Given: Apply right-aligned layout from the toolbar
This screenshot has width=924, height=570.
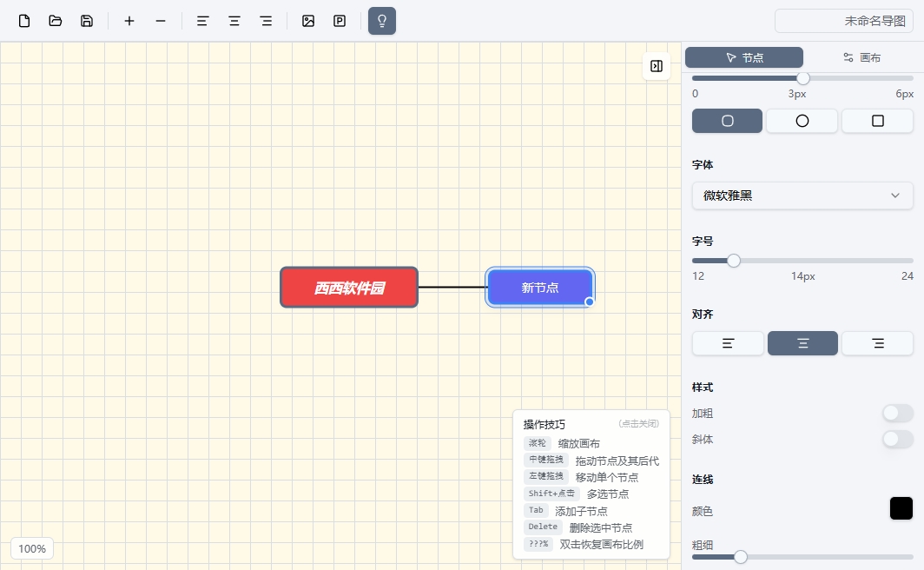Looking at the screenshot, I should pos(266,21).
